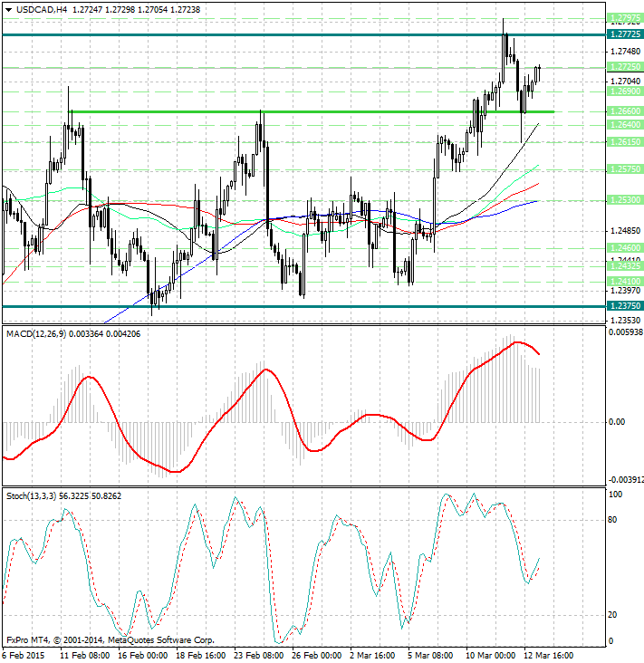Click the 6 Feb 2015 date label

click(24, 656)
